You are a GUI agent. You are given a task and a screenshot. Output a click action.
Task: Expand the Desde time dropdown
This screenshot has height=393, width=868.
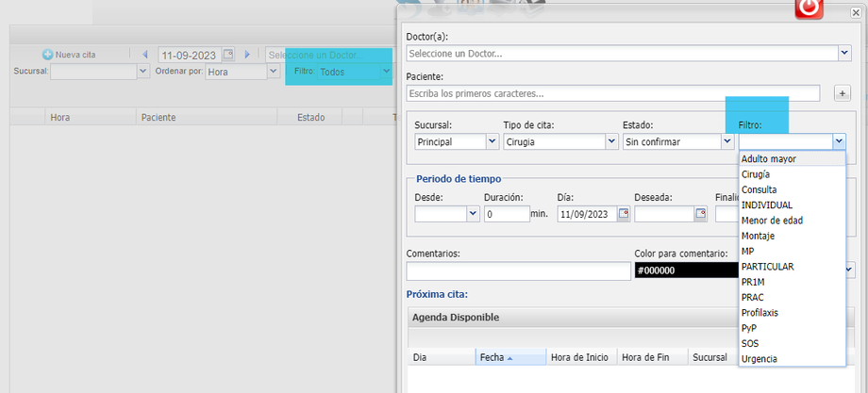click(473, 214)
